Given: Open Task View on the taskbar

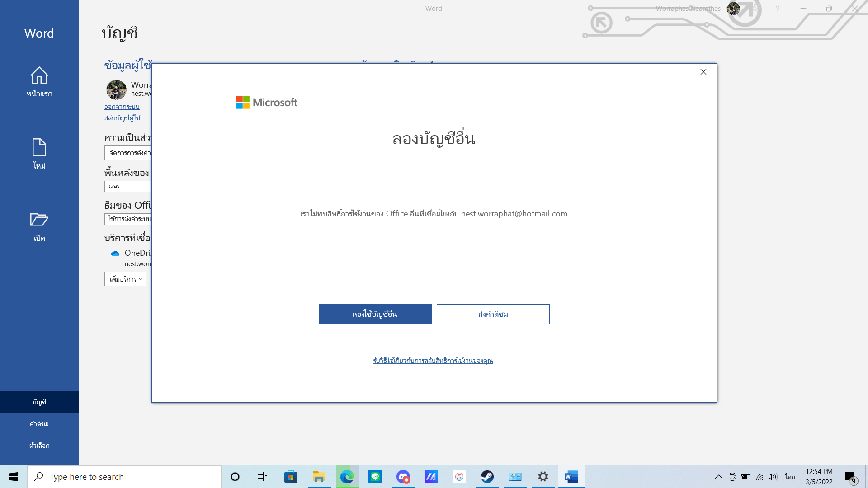Looking at the screenshot, I should [262, 477].
